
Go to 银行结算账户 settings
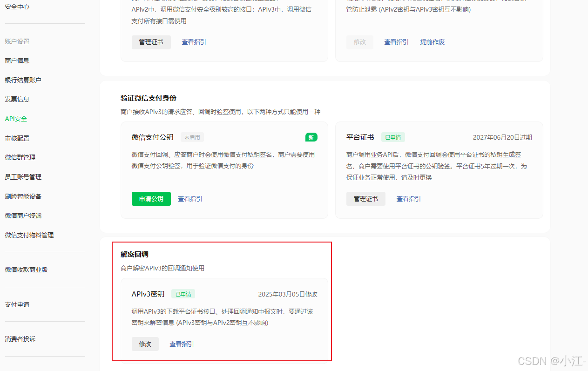(x=23, y=80)
